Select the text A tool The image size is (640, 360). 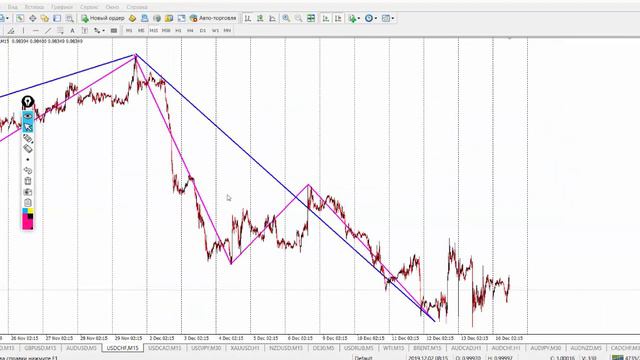point(72,31)
